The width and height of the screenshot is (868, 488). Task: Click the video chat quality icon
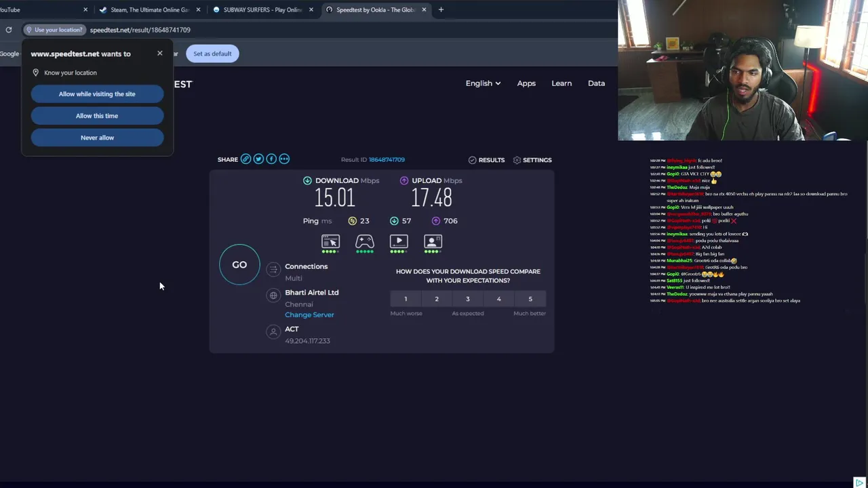(x=433, y=241)
